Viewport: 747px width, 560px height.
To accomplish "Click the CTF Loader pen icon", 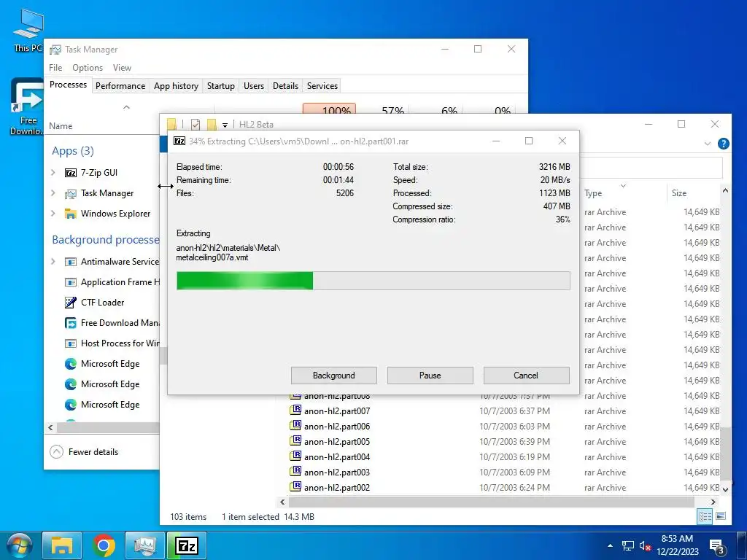I will pyautogui.click(x=71, y=303).
